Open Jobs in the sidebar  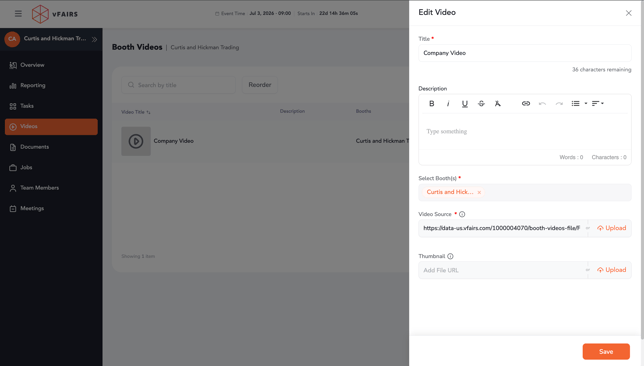(x=51, y=168)
